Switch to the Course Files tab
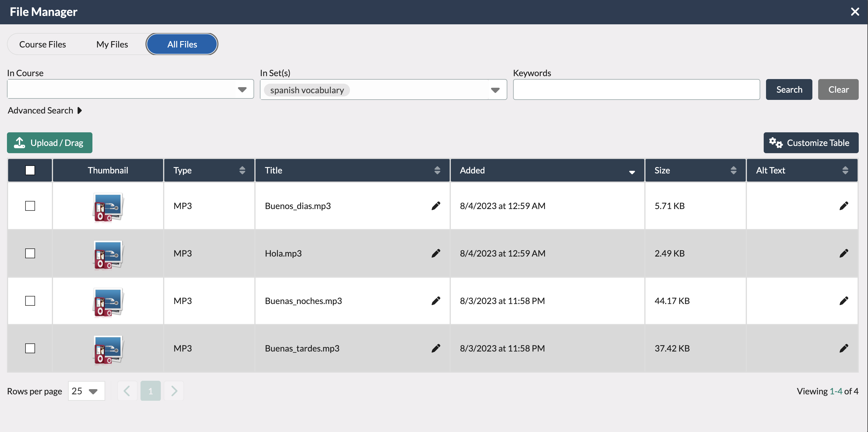This screenshot has height=432, width=868. coord(43,44)
